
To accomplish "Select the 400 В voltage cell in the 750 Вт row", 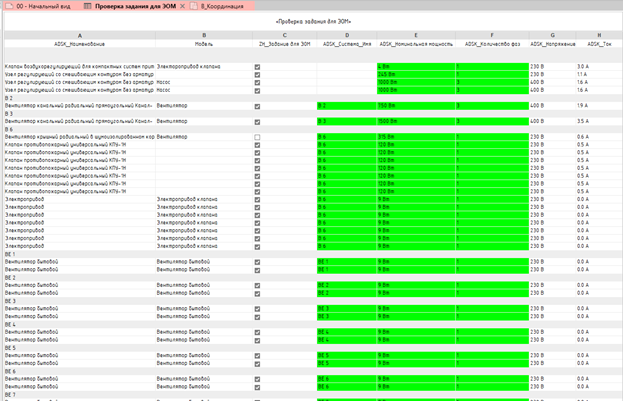I will point(552,106).
